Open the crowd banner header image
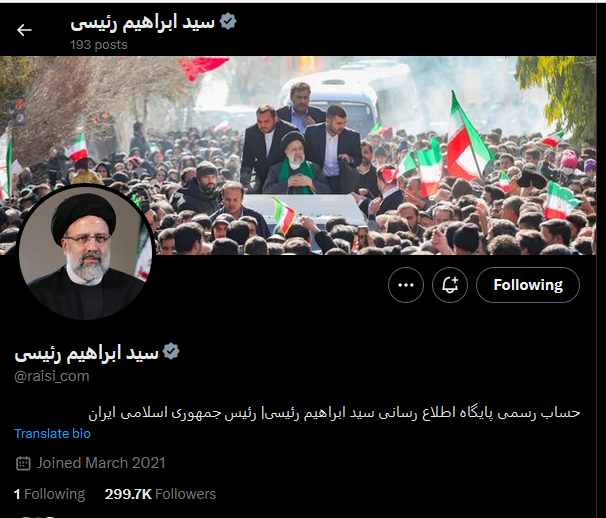The height and width of the screenshot is (518, 606). pyautogui.click(x=298, y=155)
